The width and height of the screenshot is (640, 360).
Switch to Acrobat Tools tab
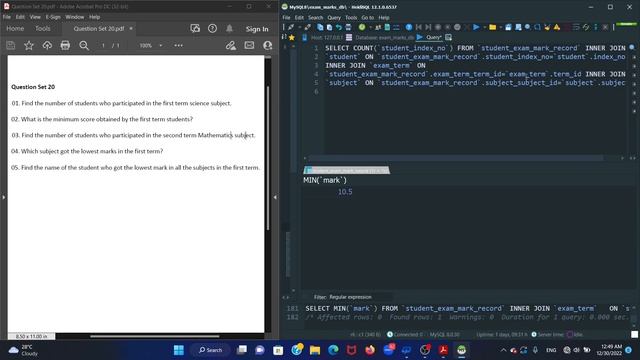(42, 29)
